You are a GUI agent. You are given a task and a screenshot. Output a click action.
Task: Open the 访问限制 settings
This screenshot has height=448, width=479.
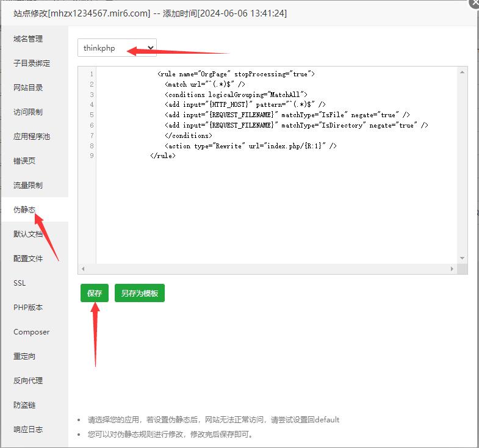[x=28, y=112]
